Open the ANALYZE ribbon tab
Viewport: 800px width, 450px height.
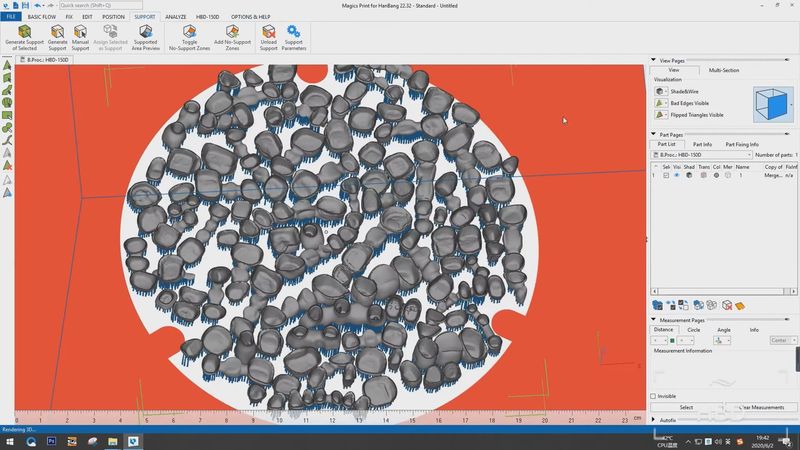click(175, 17)
